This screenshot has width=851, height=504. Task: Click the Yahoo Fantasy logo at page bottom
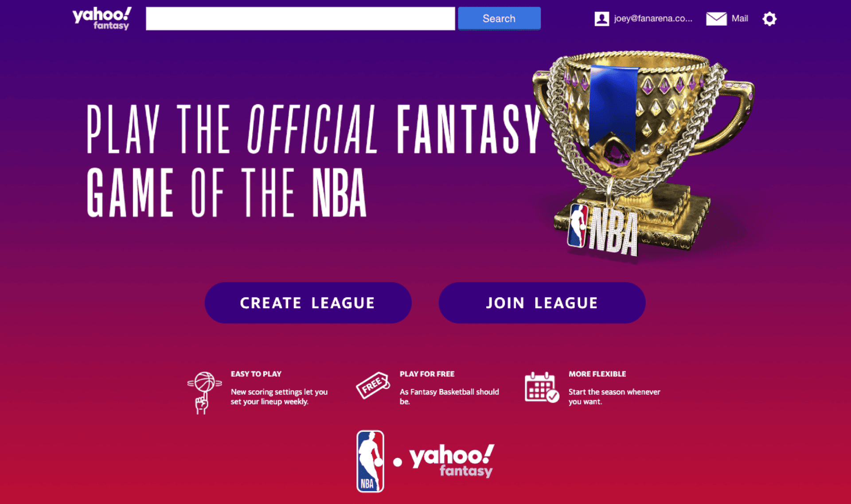(x=451, y=461)
